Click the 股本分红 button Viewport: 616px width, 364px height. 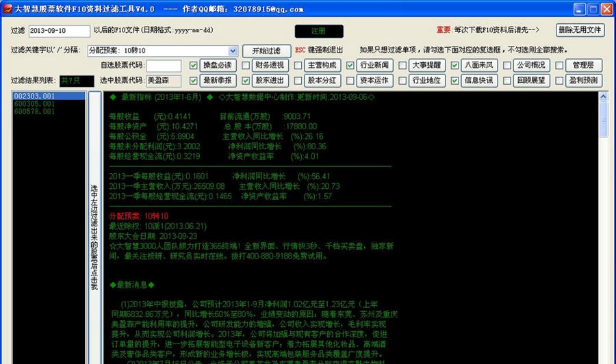(x=322, y=81)
